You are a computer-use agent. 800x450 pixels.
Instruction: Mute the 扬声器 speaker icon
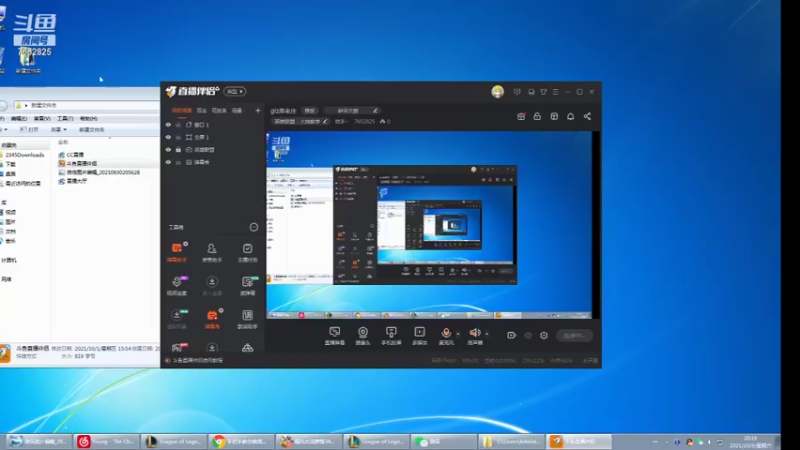click(474, 333)
